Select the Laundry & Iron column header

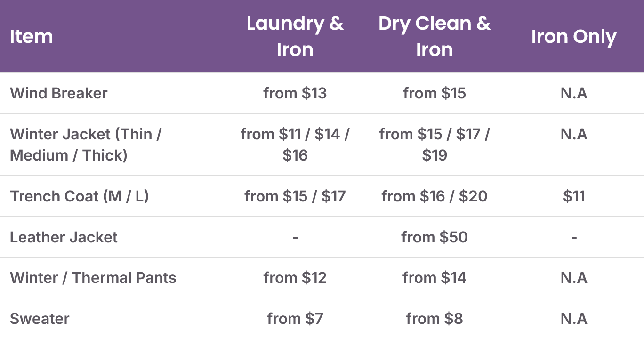tap(295, 37)
